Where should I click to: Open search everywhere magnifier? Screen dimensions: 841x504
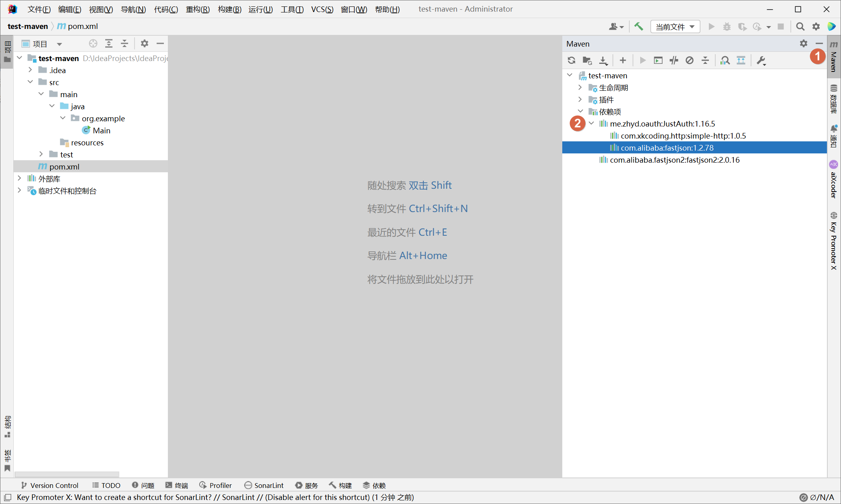pyautogui.click(x=800, y=27)
